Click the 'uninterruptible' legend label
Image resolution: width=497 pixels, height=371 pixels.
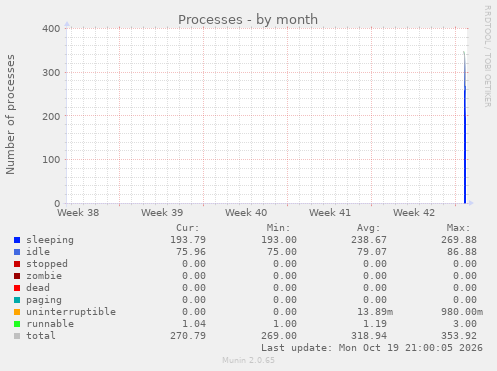(x=71, y=312)
